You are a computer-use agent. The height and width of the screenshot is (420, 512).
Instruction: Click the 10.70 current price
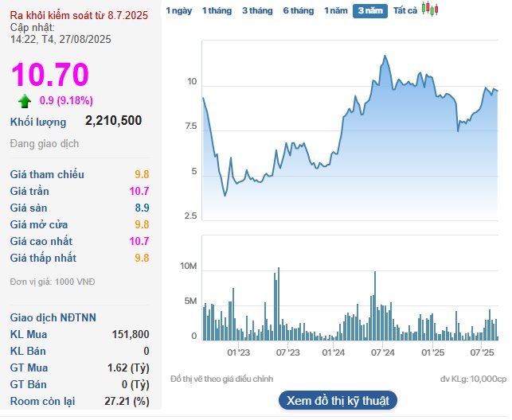click(x=49, y=75)
